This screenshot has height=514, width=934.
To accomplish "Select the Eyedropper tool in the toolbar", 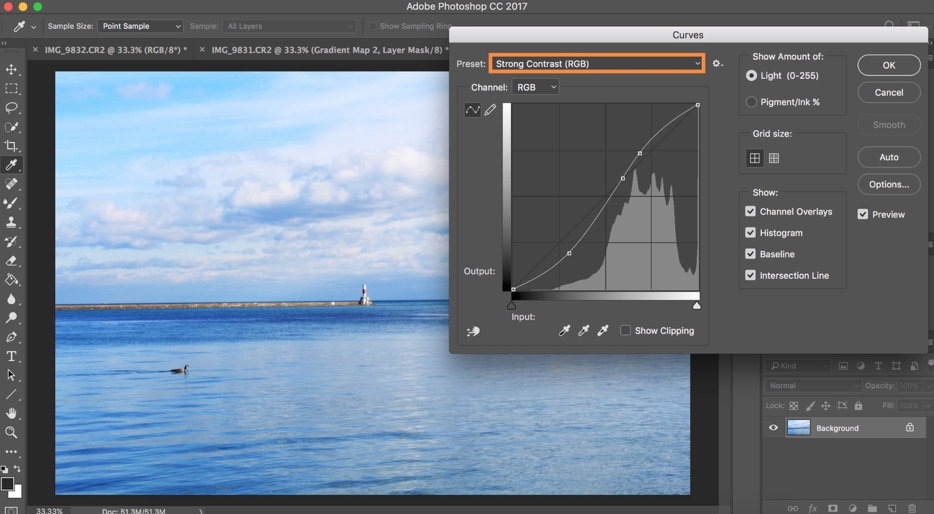I will pos(11,165).
